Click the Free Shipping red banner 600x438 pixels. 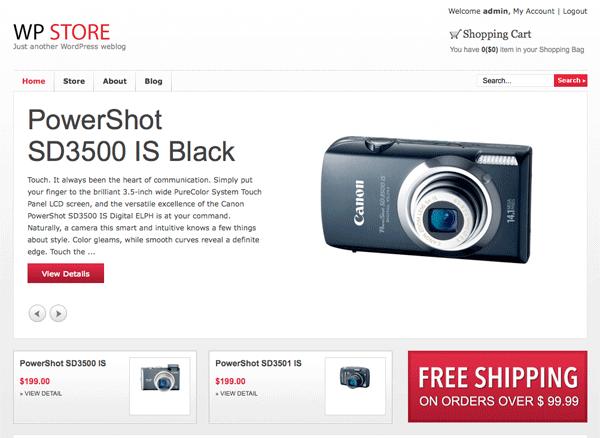[x=497, y=386]
